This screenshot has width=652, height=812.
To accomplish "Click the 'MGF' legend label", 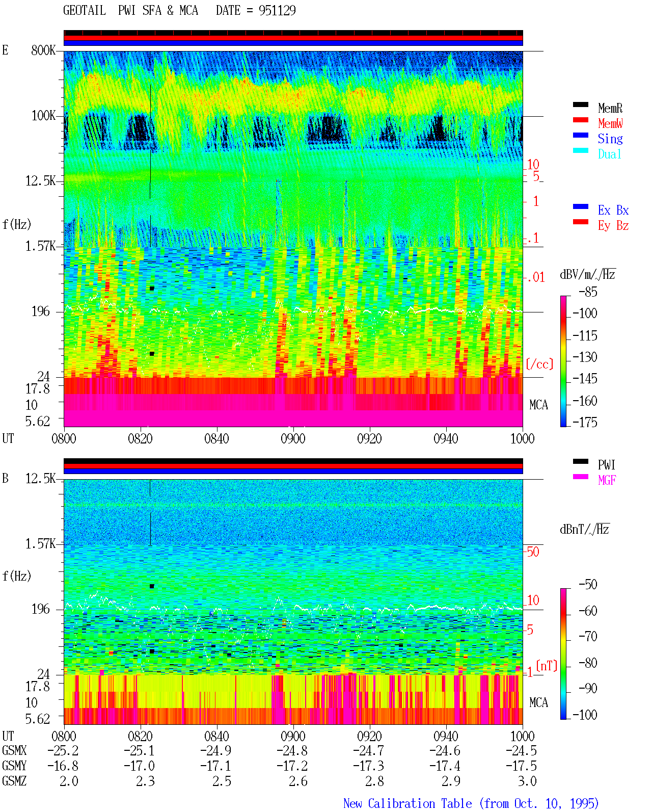I will [607, 480].
